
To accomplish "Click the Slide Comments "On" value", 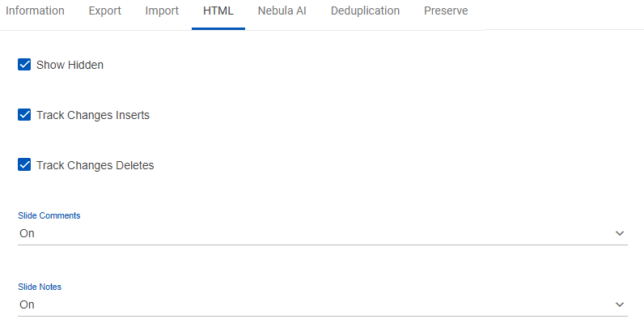I will click(x=28, y=233).
